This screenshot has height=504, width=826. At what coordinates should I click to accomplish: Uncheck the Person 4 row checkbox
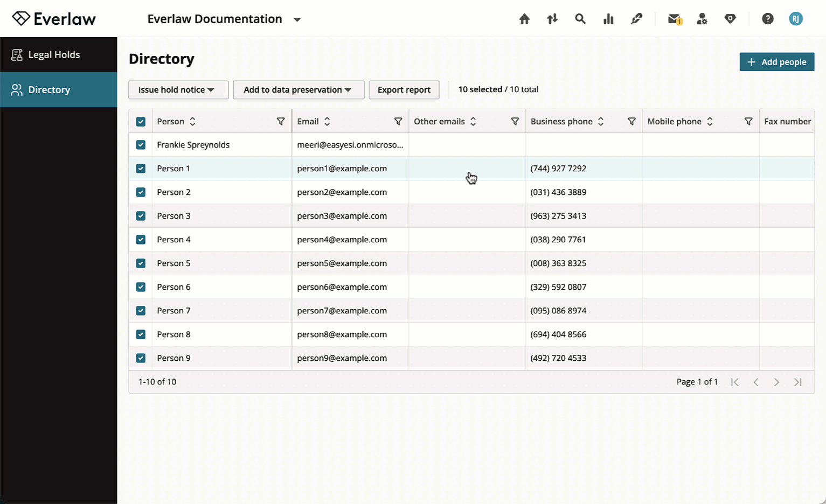click(141, 240)
